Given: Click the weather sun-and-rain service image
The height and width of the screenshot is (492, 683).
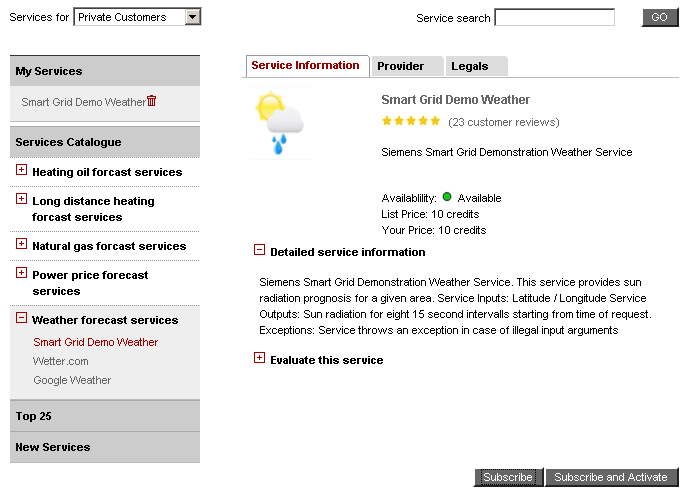Looking at the screenshot, I should coord(281,123).
